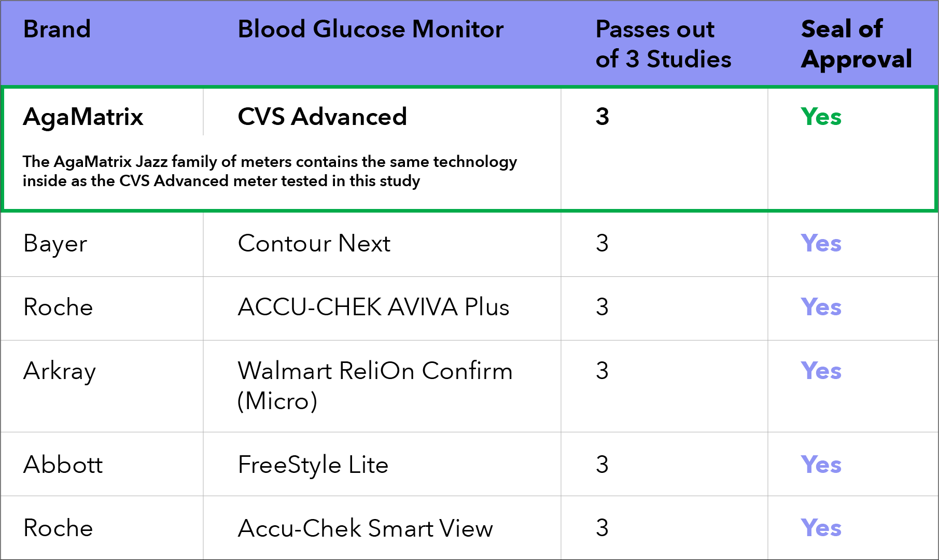Select the Accu-Chek Smart View cell
Screen dimensions: 939x560
click(365, 528)
